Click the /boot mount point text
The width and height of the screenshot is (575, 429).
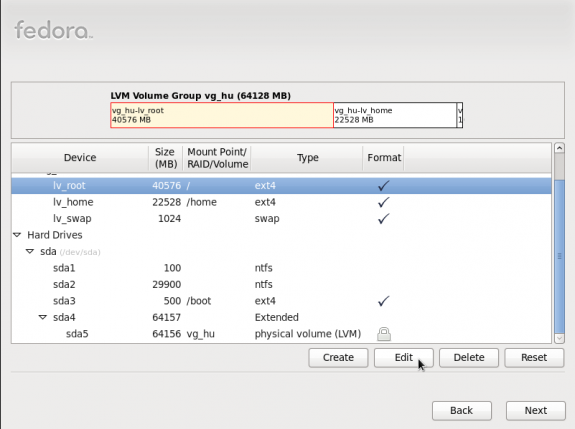[199, 301]
